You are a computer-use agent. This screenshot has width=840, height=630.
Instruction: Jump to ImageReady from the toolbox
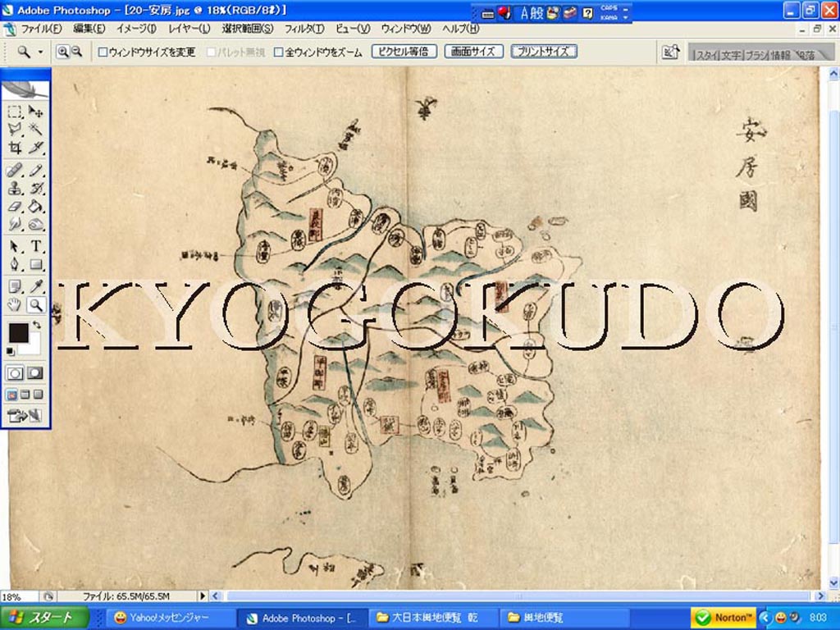[25, 415]
